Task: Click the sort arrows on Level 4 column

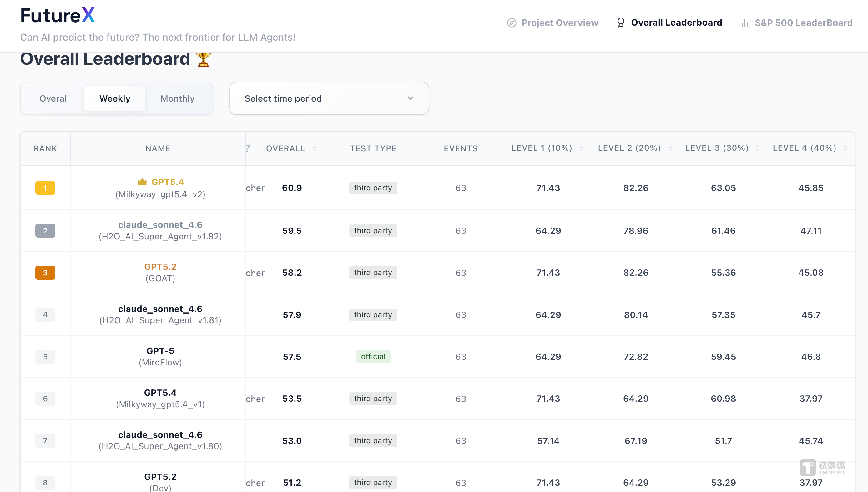Action: click(845, 148)
